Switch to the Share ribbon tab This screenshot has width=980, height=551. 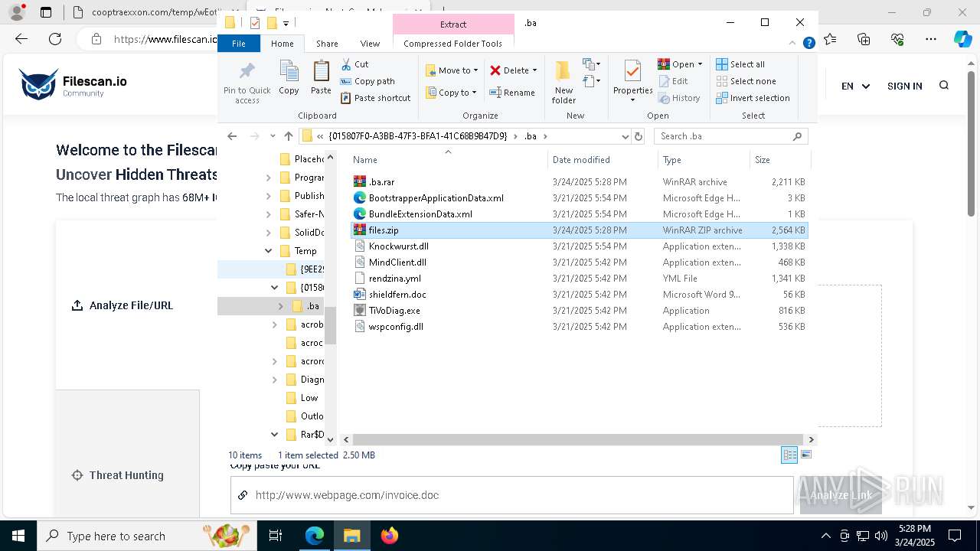click(x=327, y=44)
